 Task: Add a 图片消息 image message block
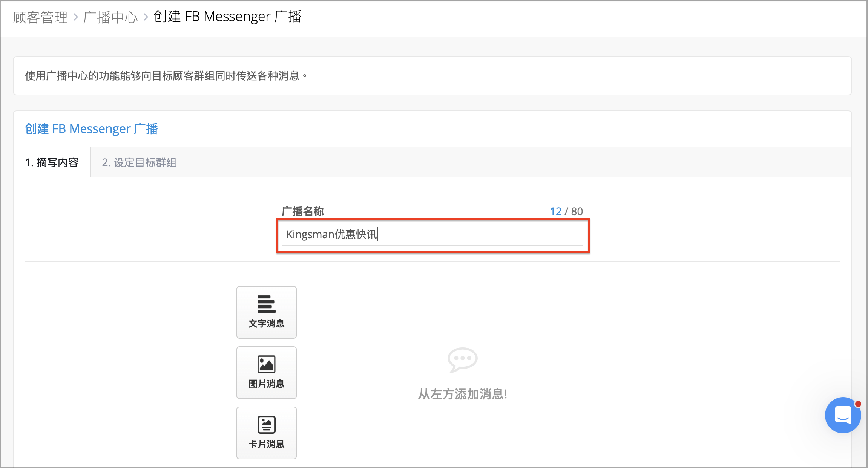point(266,372)
